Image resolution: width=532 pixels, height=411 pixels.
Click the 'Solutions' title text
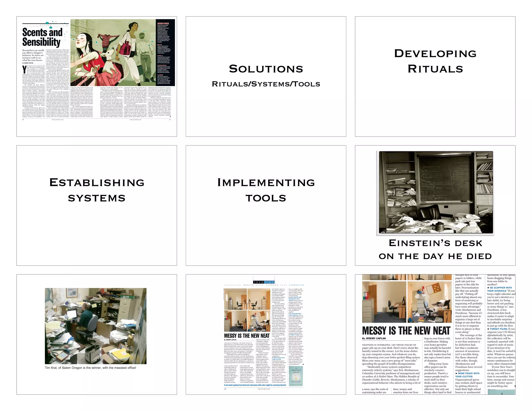tap(266, 69)
